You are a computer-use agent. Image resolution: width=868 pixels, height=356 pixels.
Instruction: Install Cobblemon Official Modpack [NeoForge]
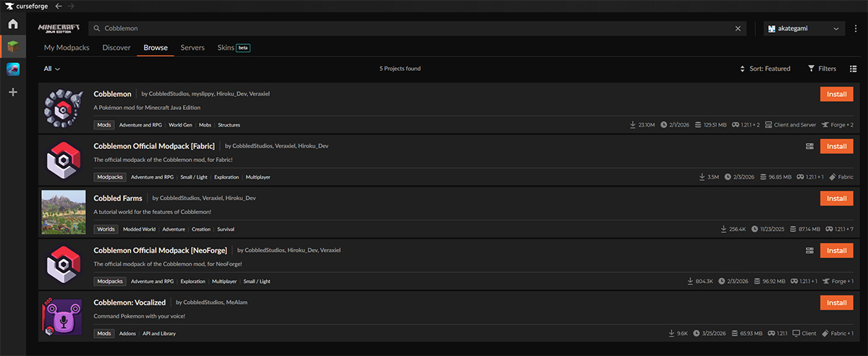tap(837, 250)
